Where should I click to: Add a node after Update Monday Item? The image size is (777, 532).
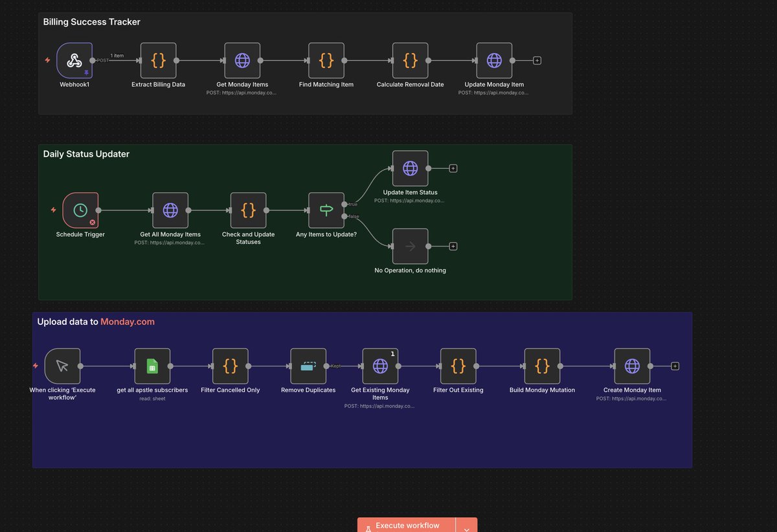pyautogui.click(x=537, y=60)
